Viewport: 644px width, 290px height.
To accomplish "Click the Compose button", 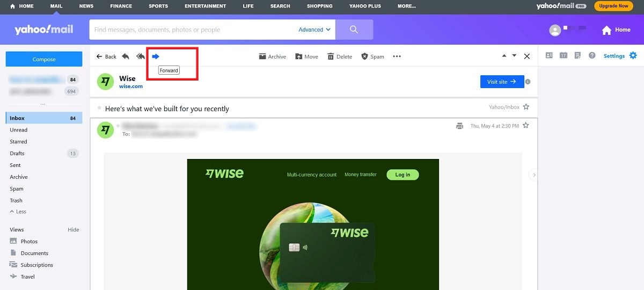I will tap(44, 59).
